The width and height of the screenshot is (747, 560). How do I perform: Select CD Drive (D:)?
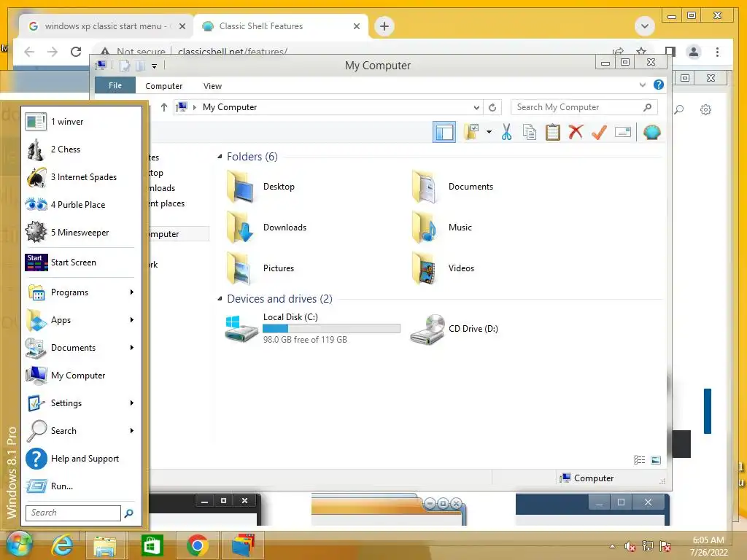(454, 329)
